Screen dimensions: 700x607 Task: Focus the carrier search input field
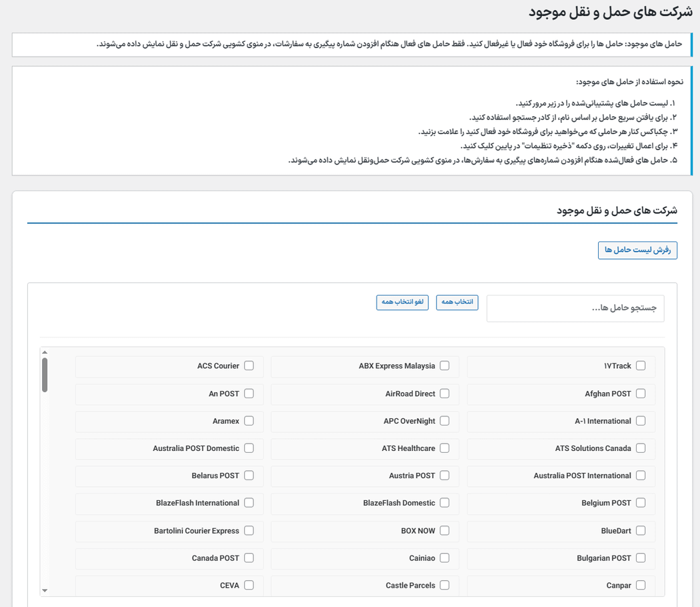[575, 308]
